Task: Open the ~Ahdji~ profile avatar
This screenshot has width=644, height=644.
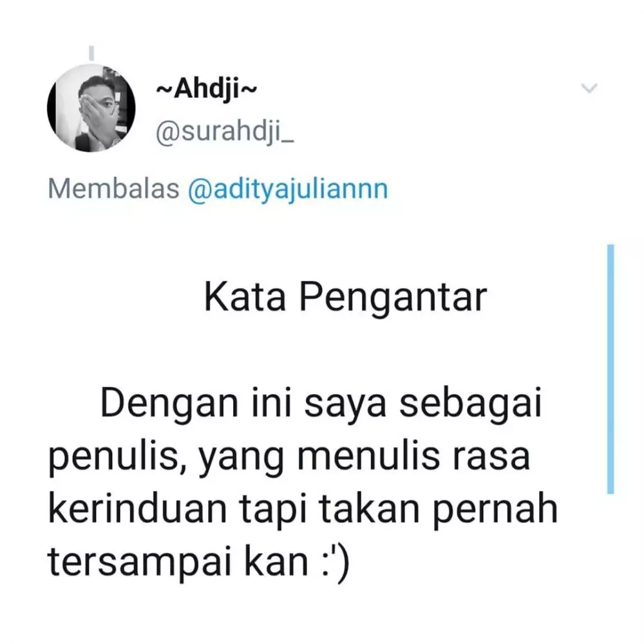Action: click(x=91, y=108)
